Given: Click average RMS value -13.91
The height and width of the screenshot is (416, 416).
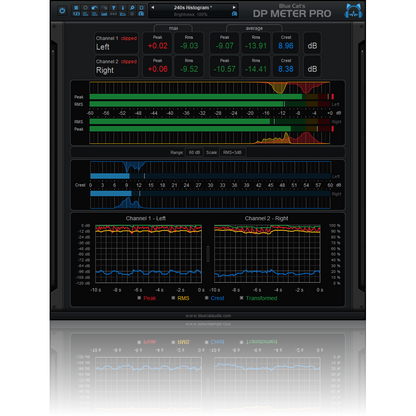Looking at the screenshot, I should coord(256,46).
